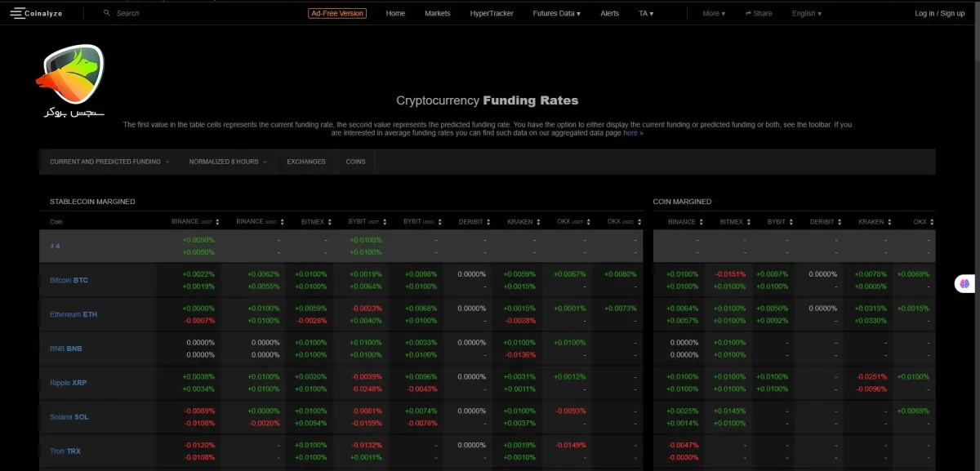Image resolution: width=980 pixels, height=471 pixels.
Task: Click Tron OKX USDT value -0.0149%
Action: 570,446
